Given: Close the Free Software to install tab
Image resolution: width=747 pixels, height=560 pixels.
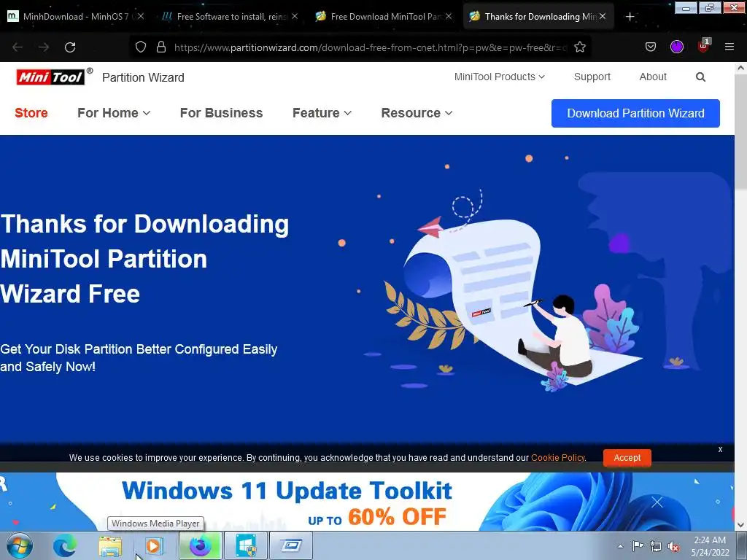Looking at the screenshot, I should [x=295, y=16].
